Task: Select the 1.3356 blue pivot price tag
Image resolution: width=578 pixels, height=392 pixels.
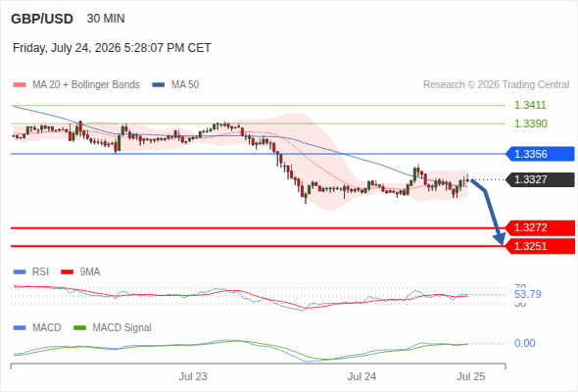Action: coord(540,154)
